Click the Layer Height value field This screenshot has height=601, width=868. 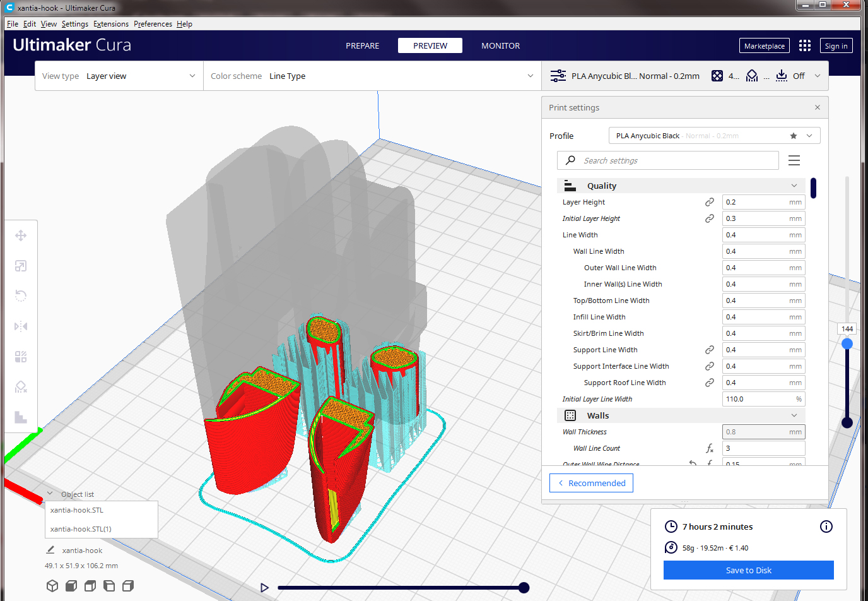click(x=764, y=202)
